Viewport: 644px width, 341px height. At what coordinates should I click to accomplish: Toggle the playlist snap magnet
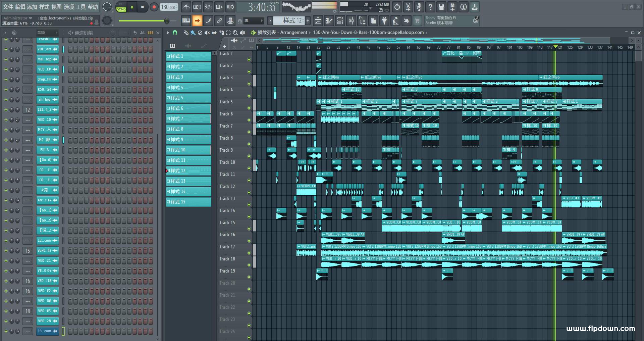coord(175,33)
